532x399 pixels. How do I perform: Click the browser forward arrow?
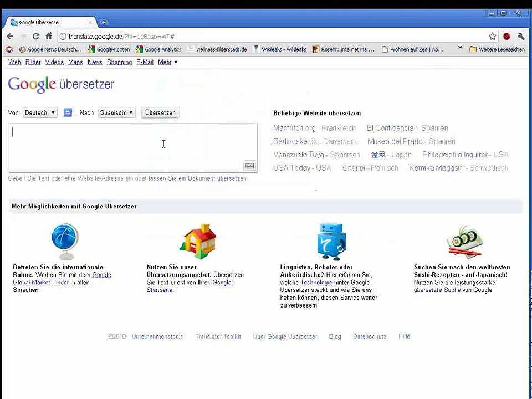pyautogui.click(x=23, y=37)
